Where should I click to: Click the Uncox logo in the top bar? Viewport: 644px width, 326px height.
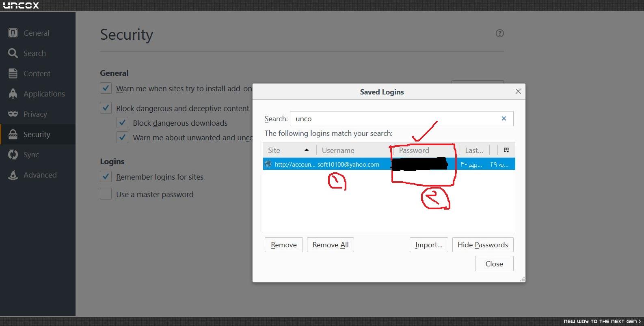21,5
